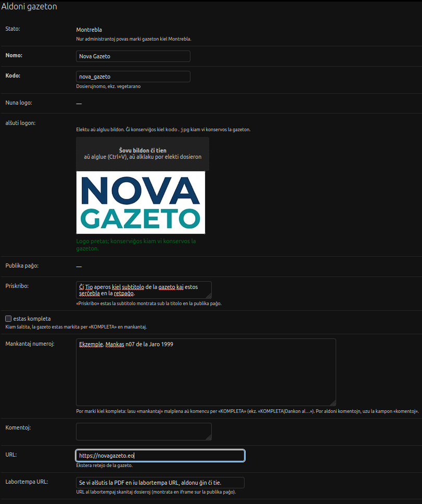Click the image drop zone 'Ŝovu bildon ĉi tien'
This screenshot has height=504, width=422.
tap(143, 154)
